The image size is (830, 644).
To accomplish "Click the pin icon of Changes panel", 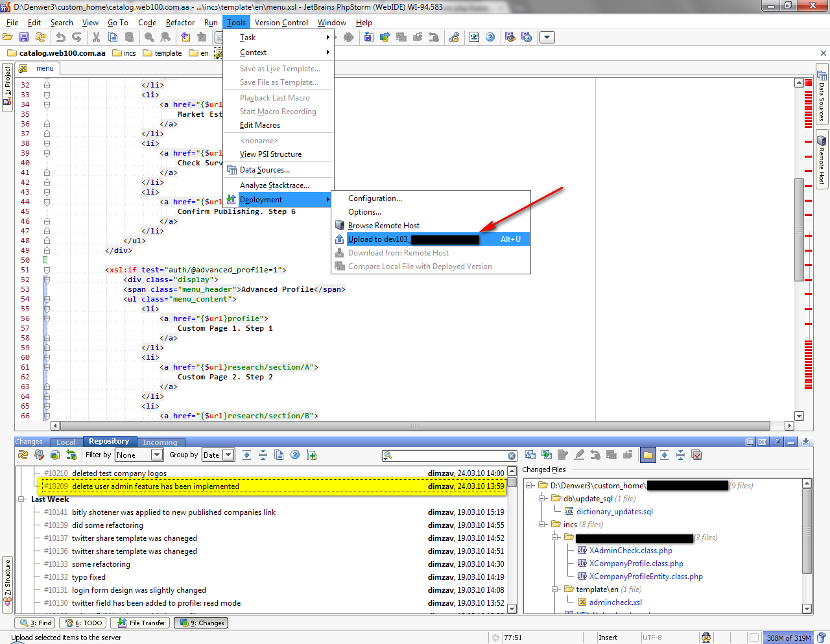I will [777, 442].
